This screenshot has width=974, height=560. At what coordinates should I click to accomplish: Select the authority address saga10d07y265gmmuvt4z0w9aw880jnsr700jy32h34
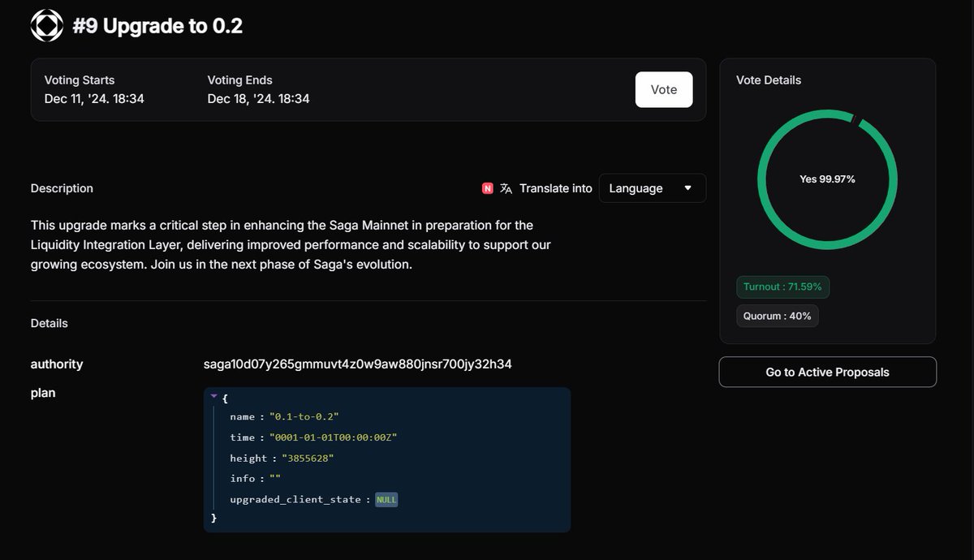(358, 364)
